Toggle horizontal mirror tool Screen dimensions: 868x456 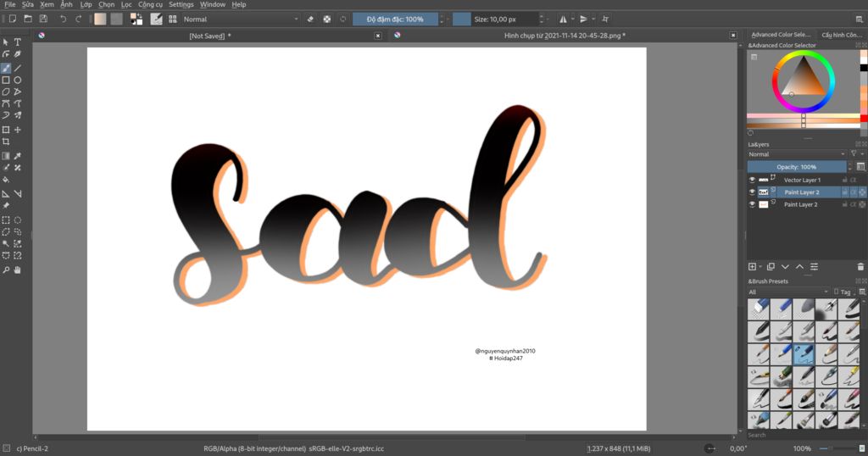point(563,19)
